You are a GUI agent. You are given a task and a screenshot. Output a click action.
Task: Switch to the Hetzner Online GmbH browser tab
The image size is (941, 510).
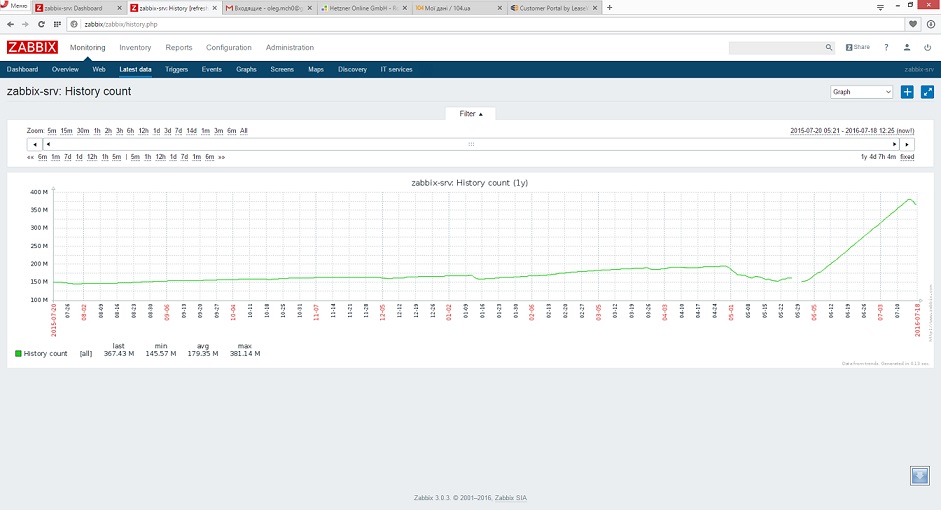[x=362, y=8]
